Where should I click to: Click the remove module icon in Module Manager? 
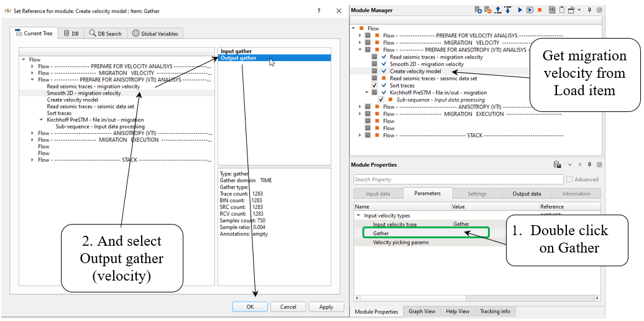(x=488, y=10)
